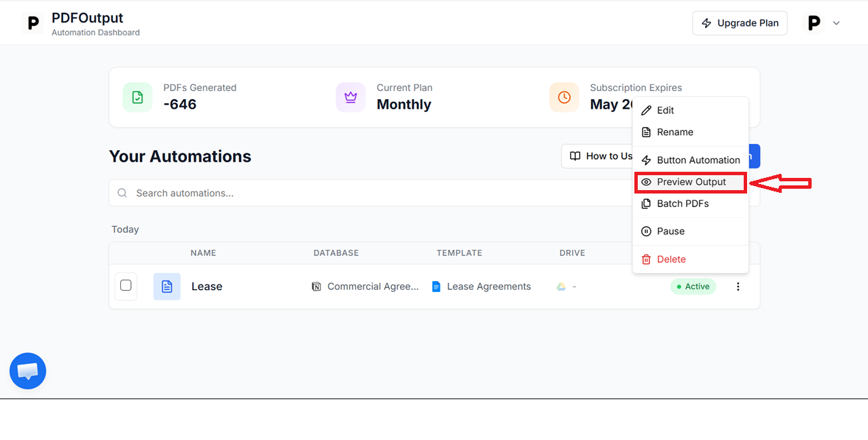Choose Edit from the context menu
The height and width of the screenshot is (440, 868).
(x=690, y=110)
